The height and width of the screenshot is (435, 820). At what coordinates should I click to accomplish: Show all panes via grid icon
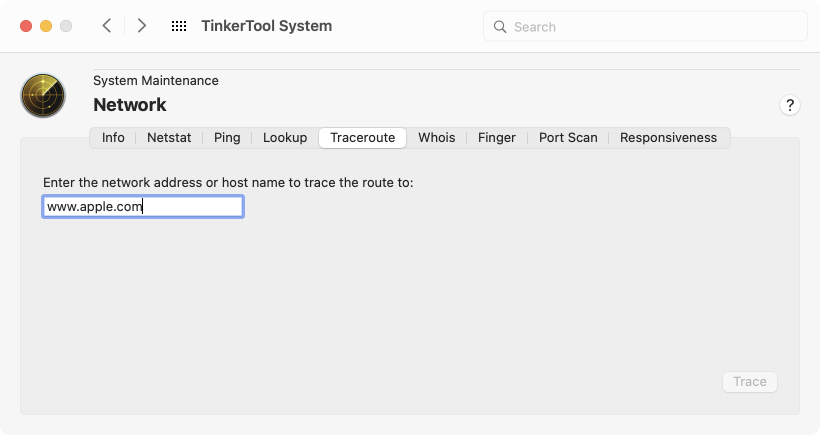(179, 26)
